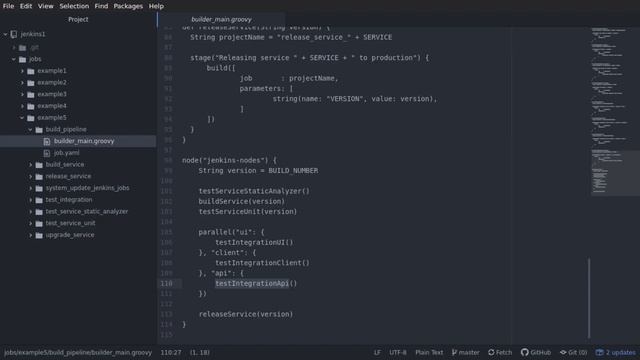Expand the system_update_jenkins_jobs folder
This screenshot has width=640, height=360.
31,189
